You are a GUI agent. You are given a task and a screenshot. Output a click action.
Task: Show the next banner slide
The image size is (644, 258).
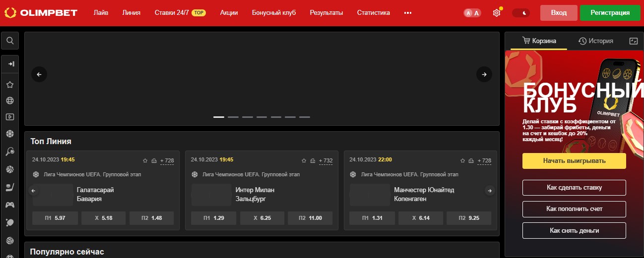tap(484, 74)
